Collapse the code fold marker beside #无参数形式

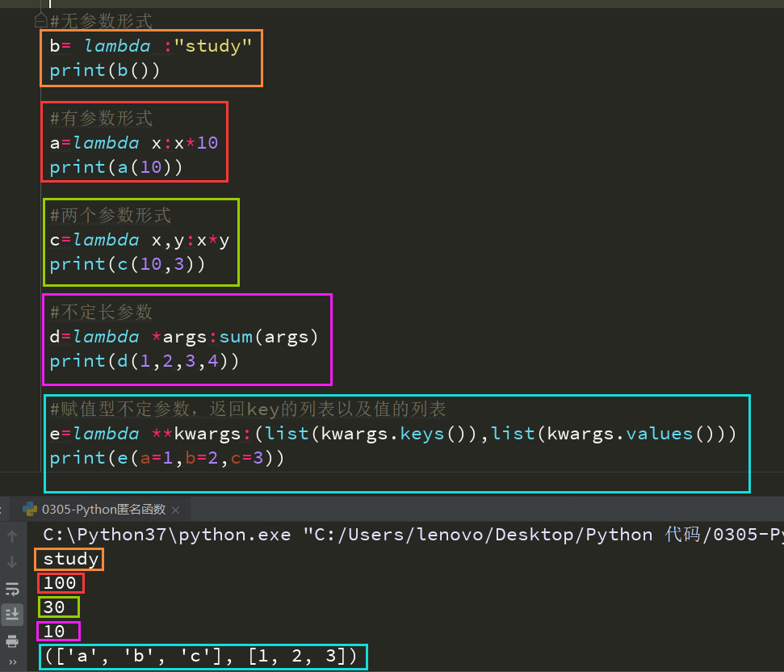(41, 20)
